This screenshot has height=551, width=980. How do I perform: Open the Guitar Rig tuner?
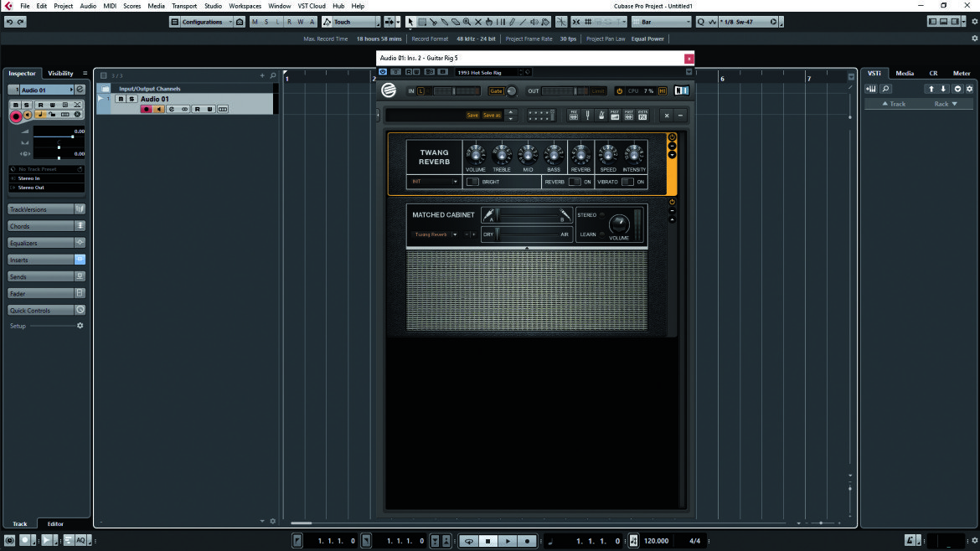pyautogui.click(x=587, y=115)
